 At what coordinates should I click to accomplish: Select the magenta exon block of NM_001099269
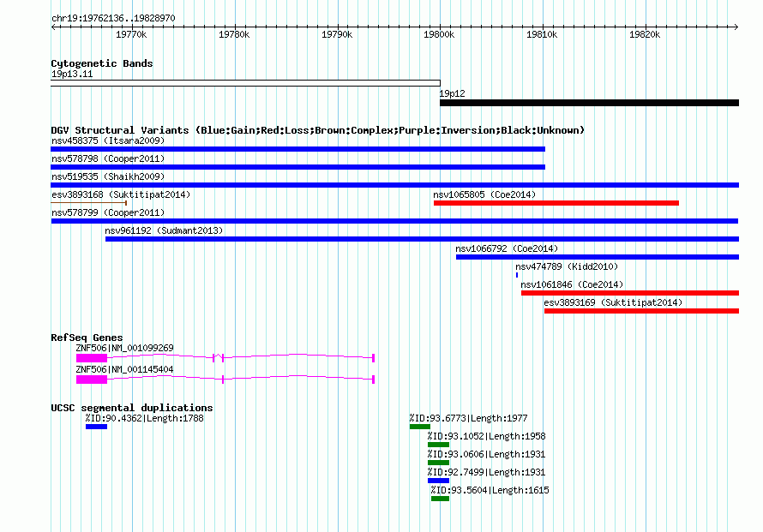pos(92,358)
